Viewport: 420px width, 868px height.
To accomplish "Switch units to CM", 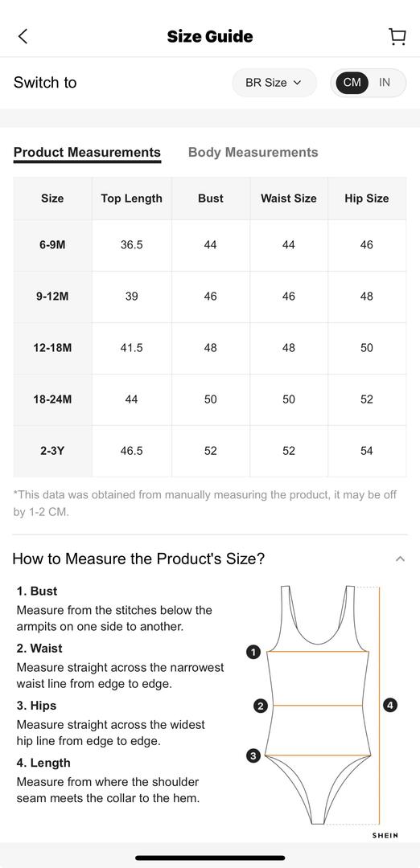I will [352, 83].
